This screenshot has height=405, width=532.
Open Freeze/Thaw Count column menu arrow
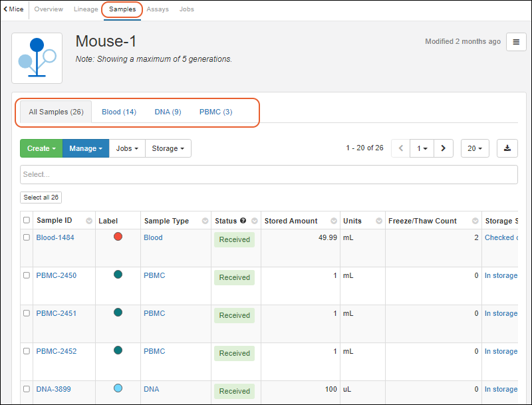pyautogui.click(x=476, y=221)
